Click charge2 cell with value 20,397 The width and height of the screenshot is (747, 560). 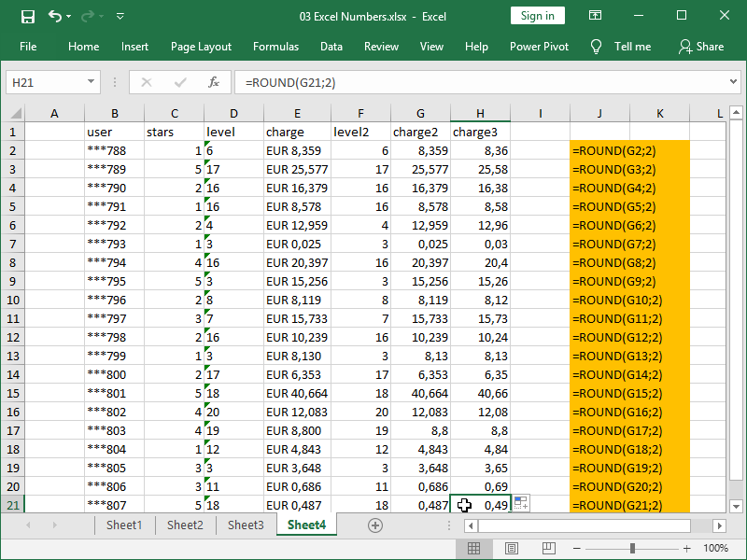pos(421,262)
